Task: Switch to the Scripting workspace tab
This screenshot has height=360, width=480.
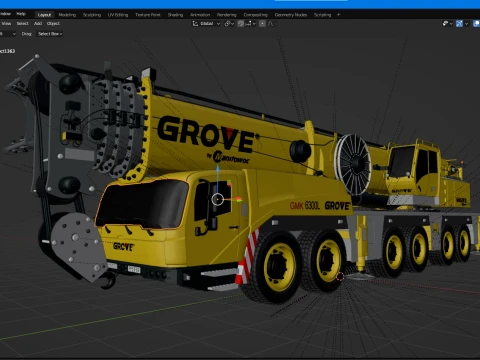Action: pyautogui.click(x=322, y=15)
